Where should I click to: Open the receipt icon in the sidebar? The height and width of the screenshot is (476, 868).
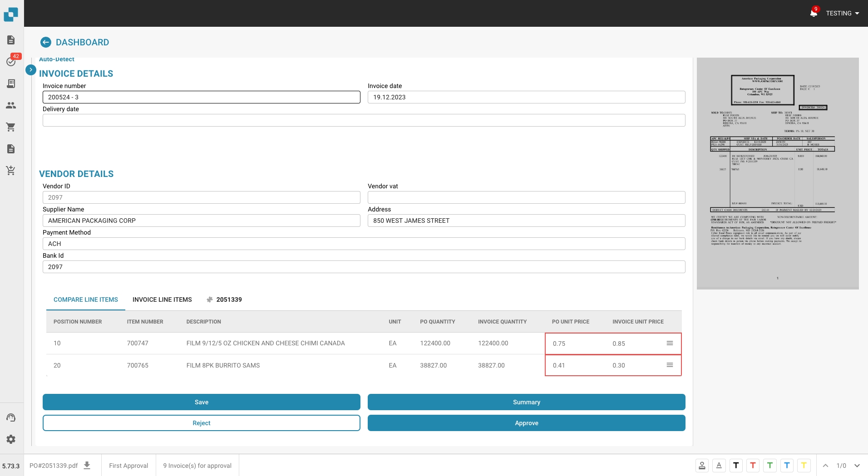coord(11,83)
